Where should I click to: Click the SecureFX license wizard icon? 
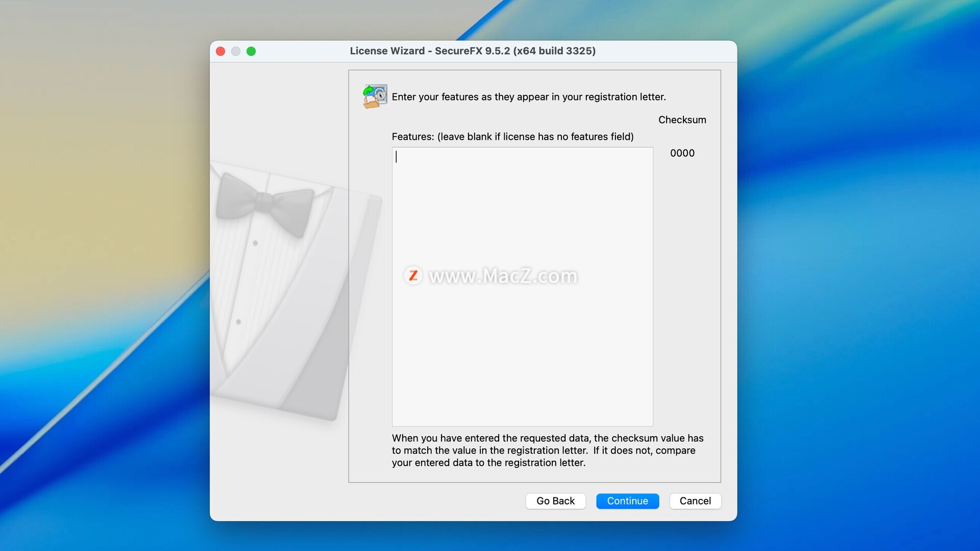click(375, 96)
